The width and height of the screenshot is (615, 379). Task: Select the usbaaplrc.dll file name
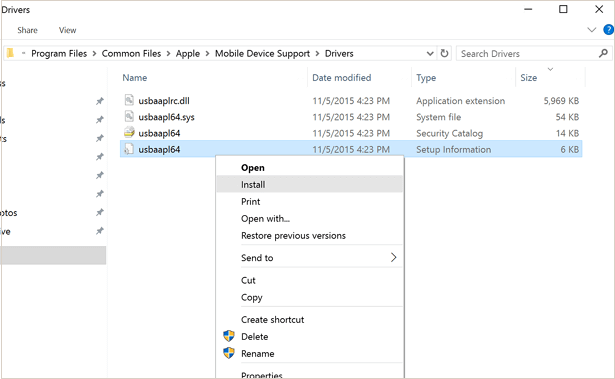(164, 101)
